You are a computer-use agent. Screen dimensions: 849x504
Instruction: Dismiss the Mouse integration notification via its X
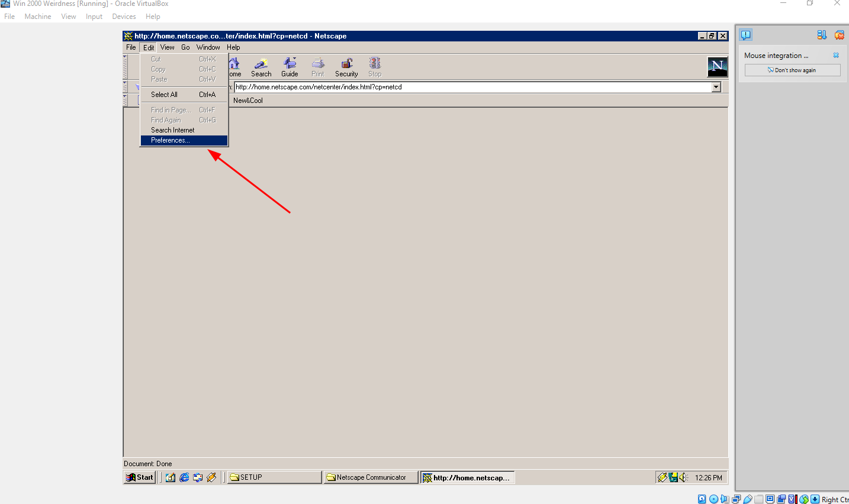[836, 55]
